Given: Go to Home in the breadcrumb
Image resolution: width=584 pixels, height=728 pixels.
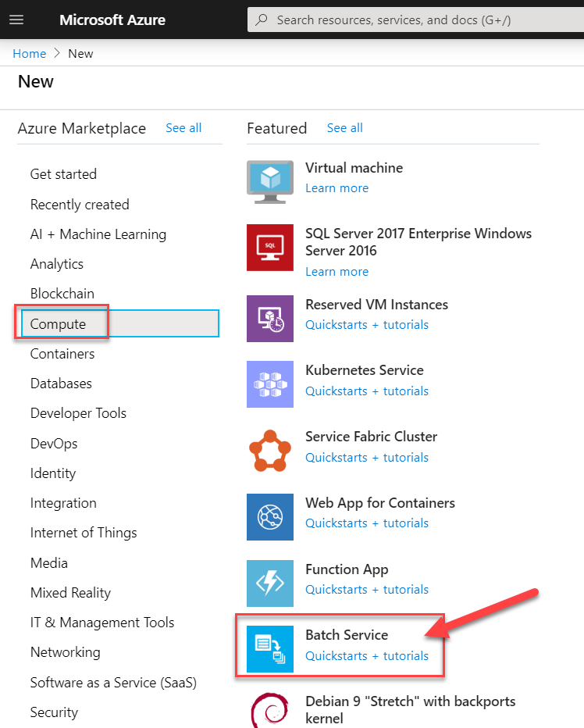Looking at the screenshot, I should pyautogui.click(x=29, y=54).
